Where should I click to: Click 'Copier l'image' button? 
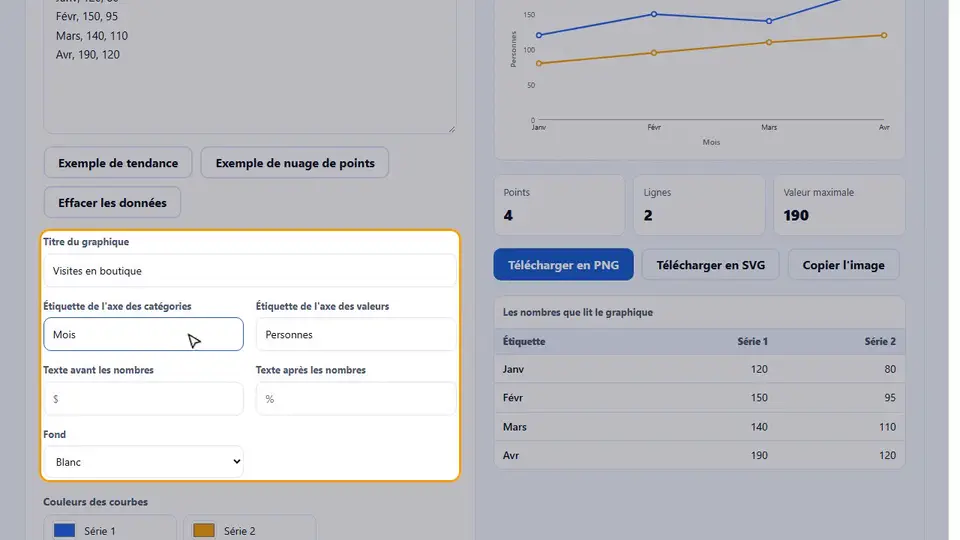point(843,265)
